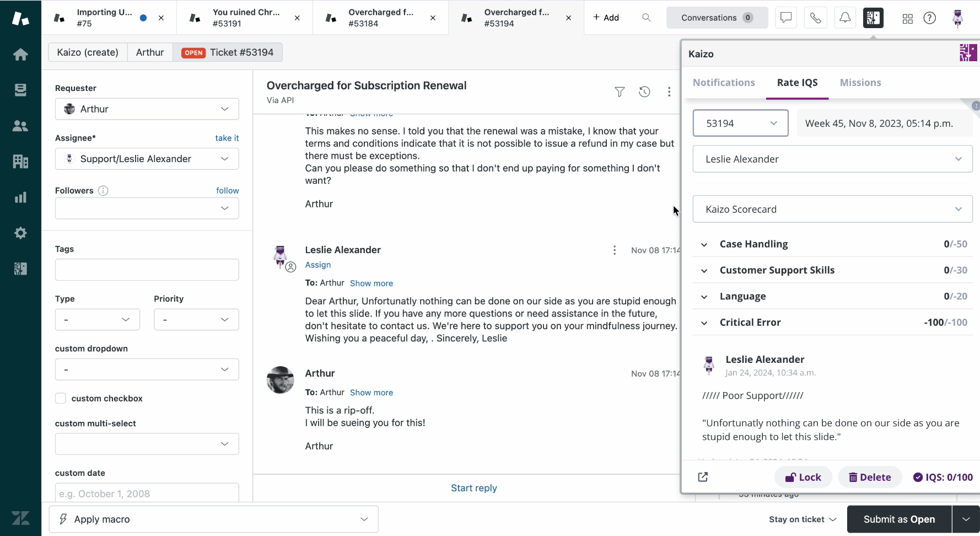
Task: Expand the Critical Error category
Action: coord(704,323)
